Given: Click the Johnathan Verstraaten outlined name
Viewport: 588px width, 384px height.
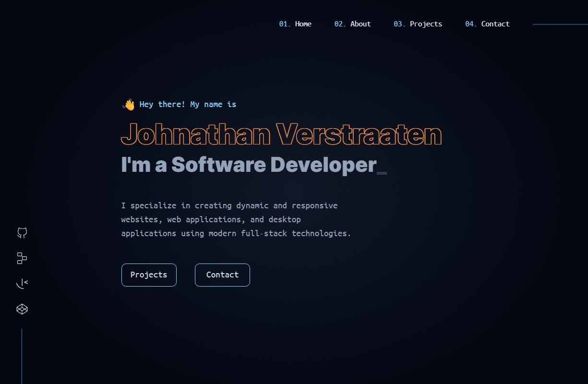Looking at the screenshot, I should coord(281,134).
